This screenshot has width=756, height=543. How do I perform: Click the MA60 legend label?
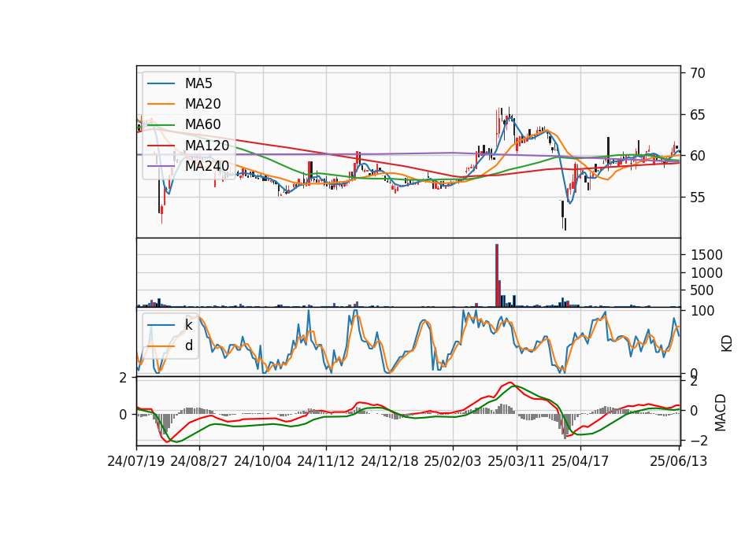point(202,124)
